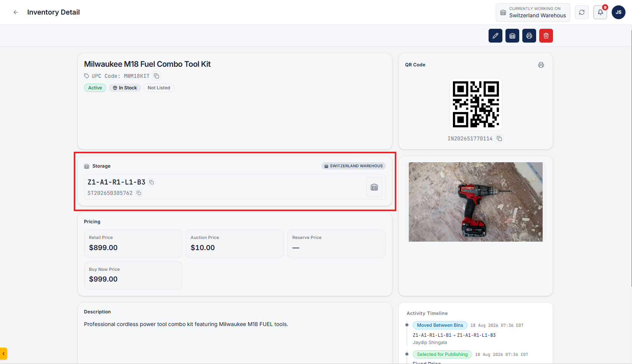
Task: Click the 18 Aug 2026 07:36 timestamp for Moved Between Bins
Action: (x=497, y=325)
